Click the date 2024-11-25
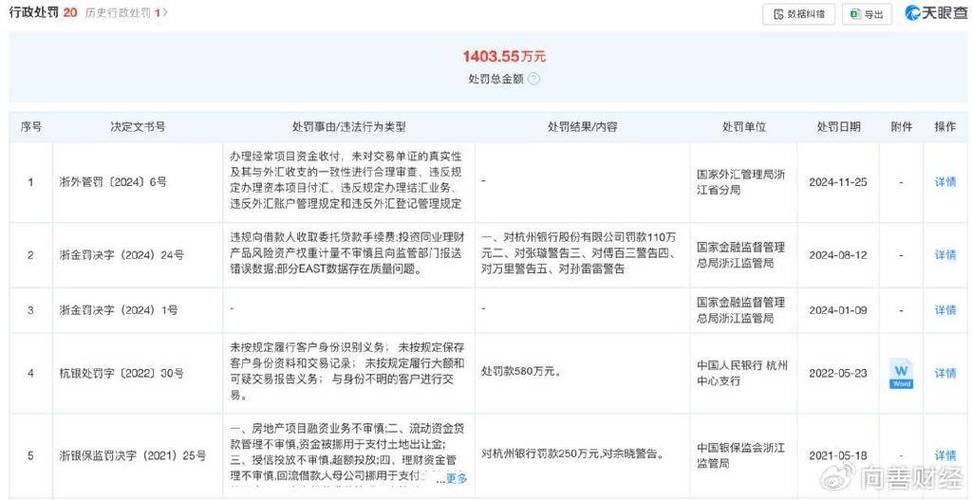The width and height of the screenshot is (972, 500). pyautogui.click(x=838, y=182)
